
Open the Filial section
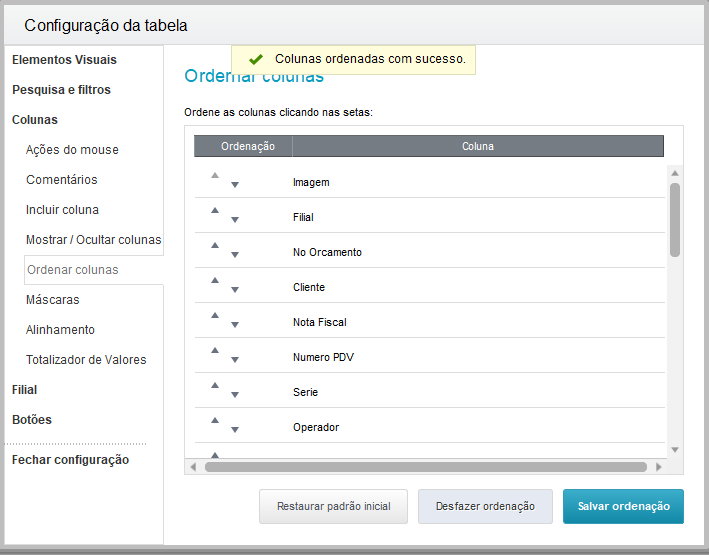pyautogui.click(x=24, y=389)
